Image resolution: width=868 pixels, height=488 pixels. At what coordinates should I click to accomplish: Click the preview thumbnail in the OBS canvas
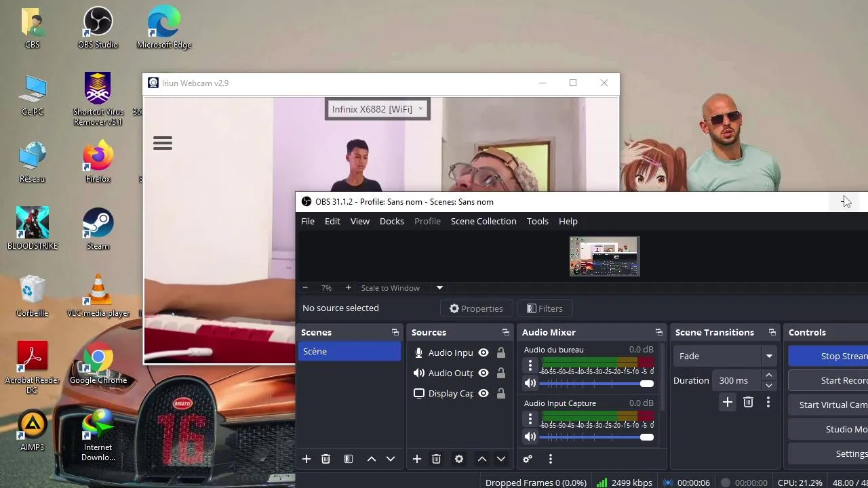[604, 256]
